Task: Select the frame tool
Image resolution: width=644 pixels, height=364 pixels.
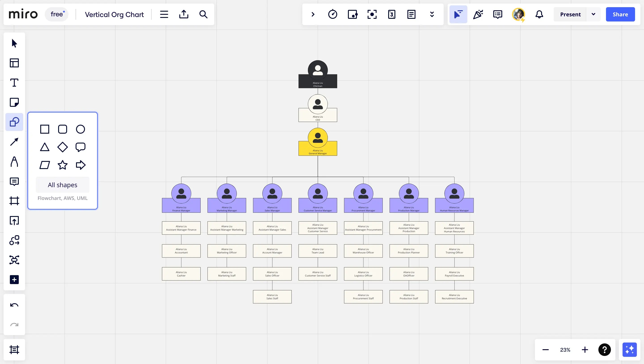Action: [x=14, y=201]
